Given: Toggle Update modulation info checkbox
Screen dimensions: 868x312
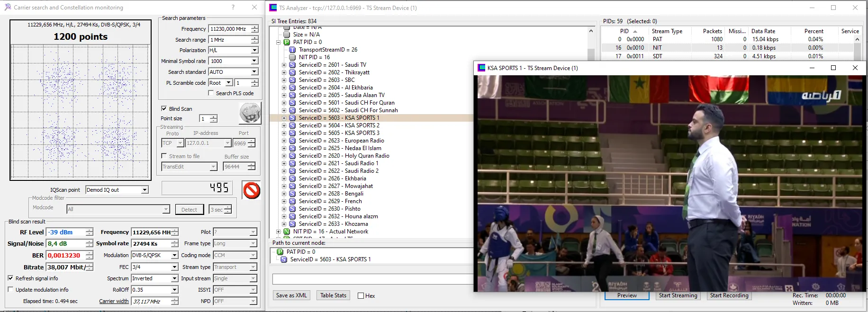Looking at the screenshot, I should 10,290.
